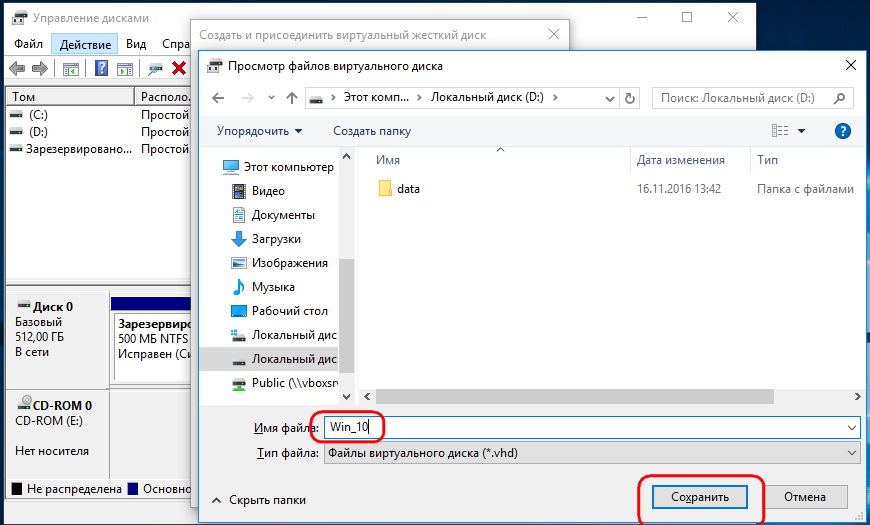
Task: Open the view options dropdown arrow
Action: 801,131
